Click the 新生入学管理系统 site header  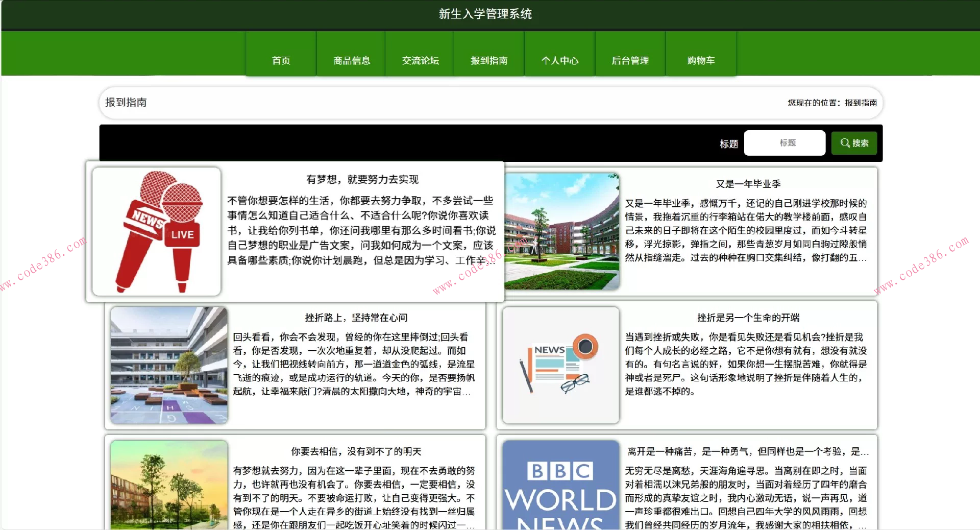point(484,14)
